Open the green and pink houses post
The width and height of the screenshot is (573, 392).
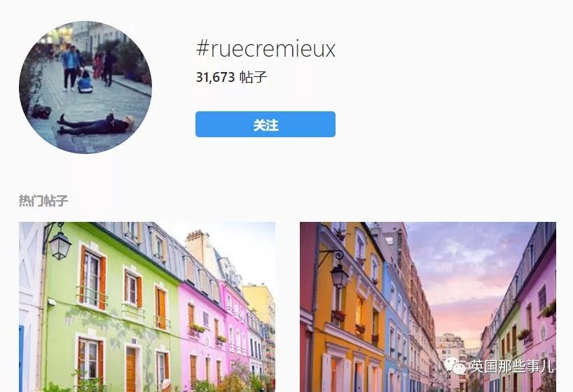pos(147,307)
